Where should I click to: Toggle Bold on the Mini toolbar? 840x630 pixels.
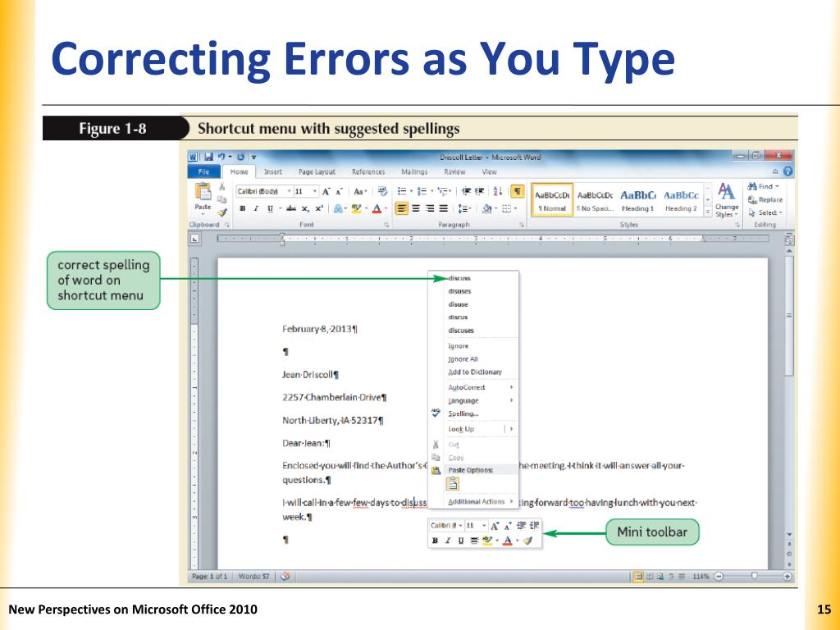[x=435, y=541]
